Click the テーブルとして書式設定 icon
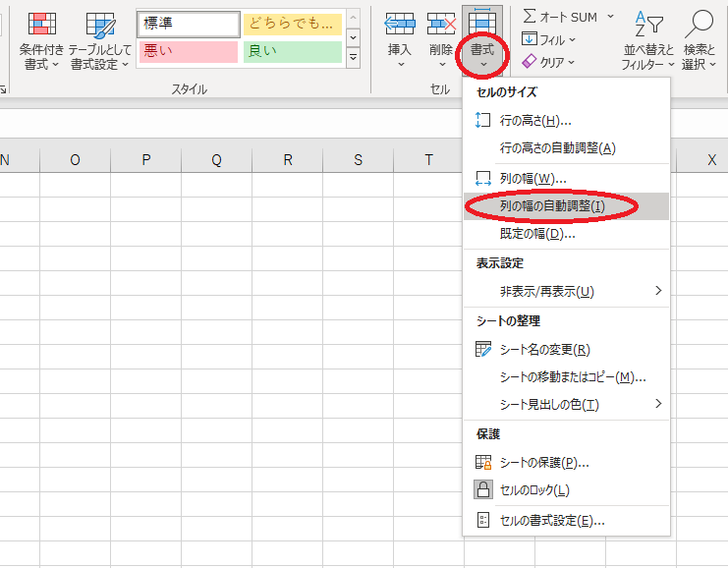Screen dimensions: 728x568 (x=100, y=25)
